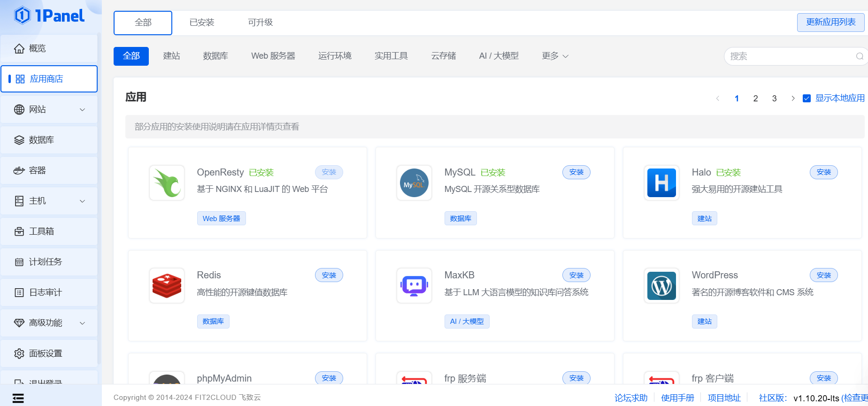Viewport: 868px width, 406px height.
Task: Click the 1Panel logo
Action: click(x=49, y=15)
